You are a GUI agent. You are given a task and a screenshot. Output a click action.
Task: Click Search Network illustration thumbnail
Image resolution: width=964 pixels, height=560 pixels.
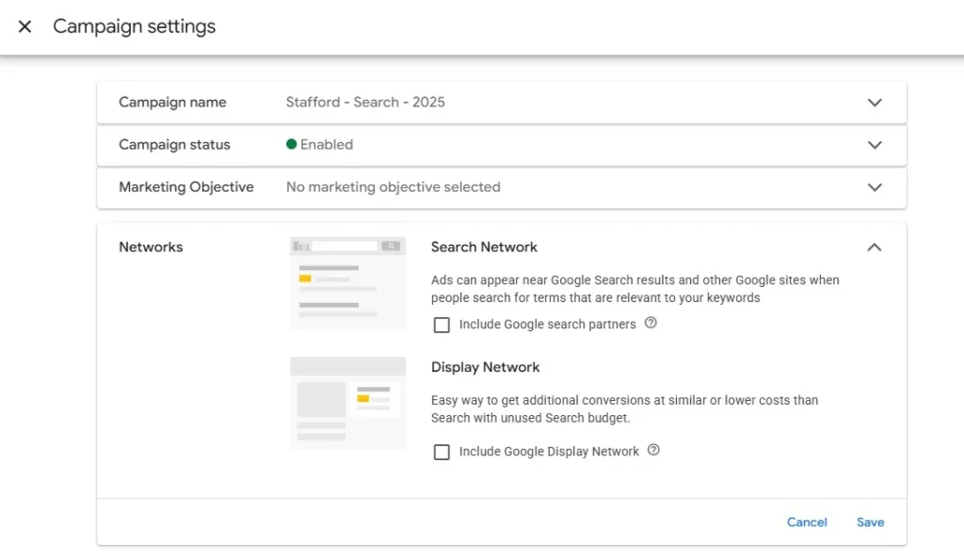(348, 283)
